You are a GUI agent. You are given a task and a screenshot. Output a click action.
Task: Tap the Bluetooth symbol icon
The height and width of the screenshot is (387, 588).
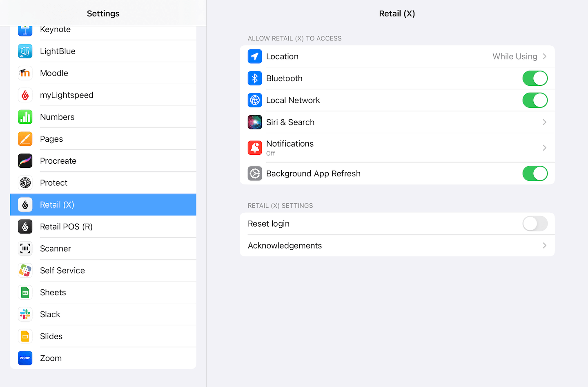pyautogui.click(x=255, y=78)
